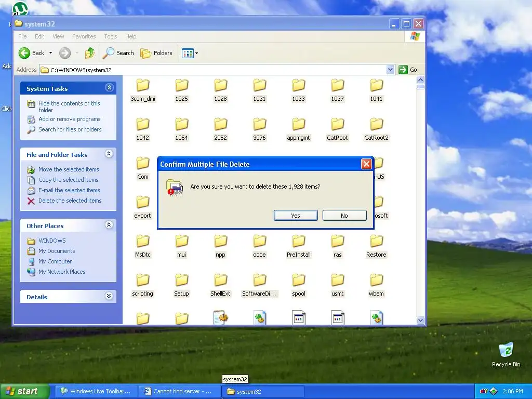
Task: Cancel deletion with the No button
Action: (x=344, y=216)
